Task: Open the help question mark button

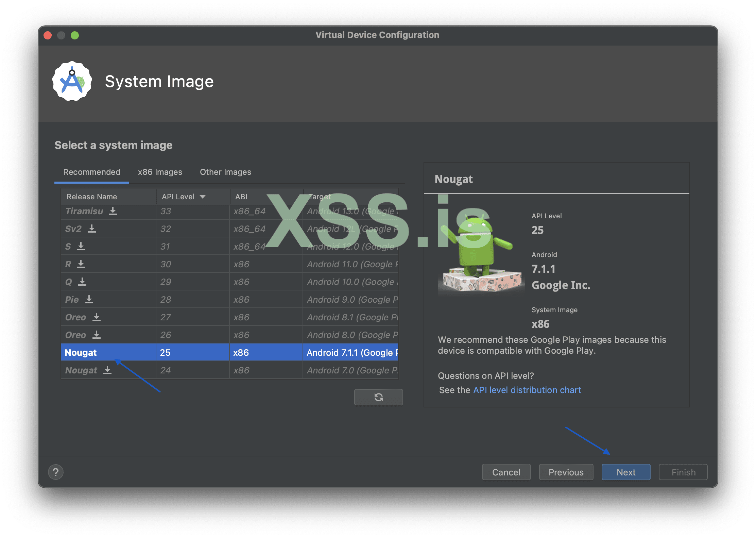Action: [x=56, y=472]
